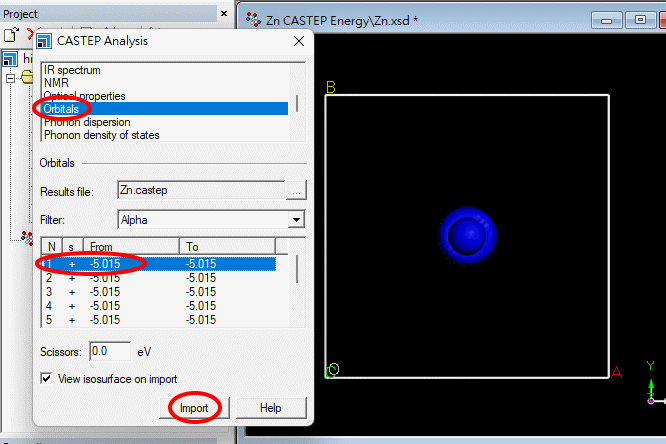
Task: Click the CASTEP Analysis dialog title icon
Action: [x=44, y=41]
